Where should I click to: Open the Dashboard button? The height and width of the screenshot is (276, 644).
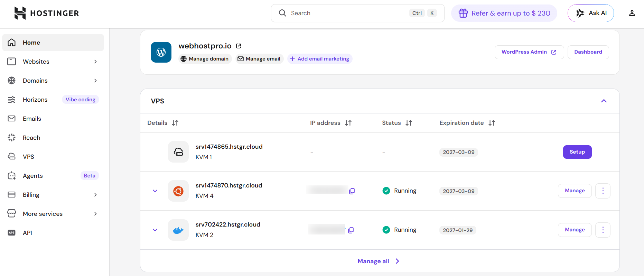pos(588,52)
